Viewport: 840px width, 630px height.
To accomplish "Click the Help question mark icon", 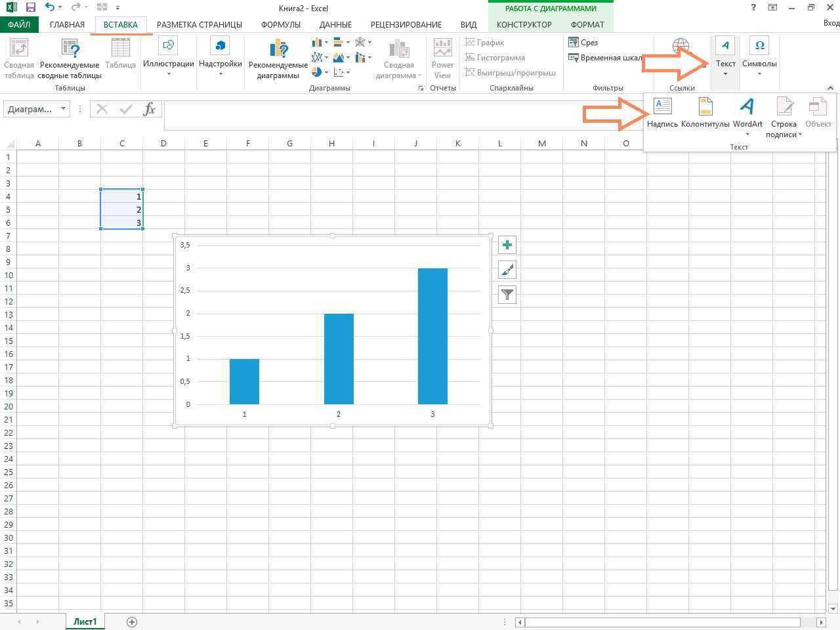I will pos(753,8).
